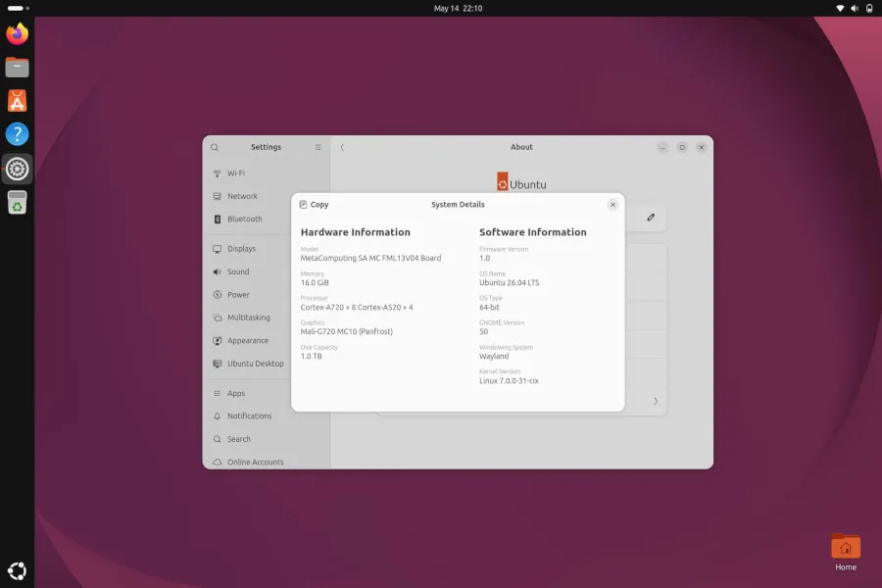This screenshot has height=588, width=882.
Task: Open the Files app in the dock
Action: (x=17, y=68)
